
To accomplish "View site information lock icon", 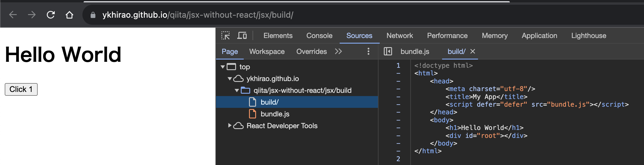I will pos(93,15).
